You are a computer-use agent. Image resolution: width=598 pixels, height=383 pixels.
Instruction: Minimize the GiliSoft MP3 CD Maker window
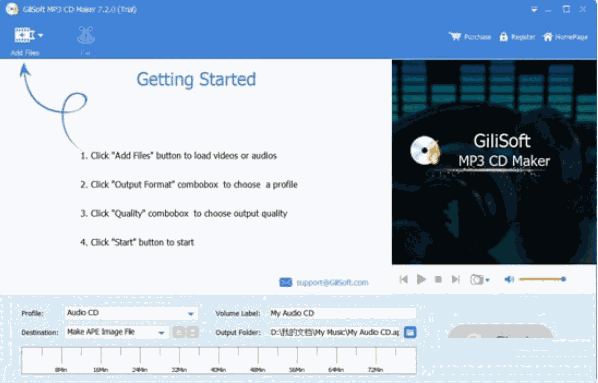(x=548, y=10)
